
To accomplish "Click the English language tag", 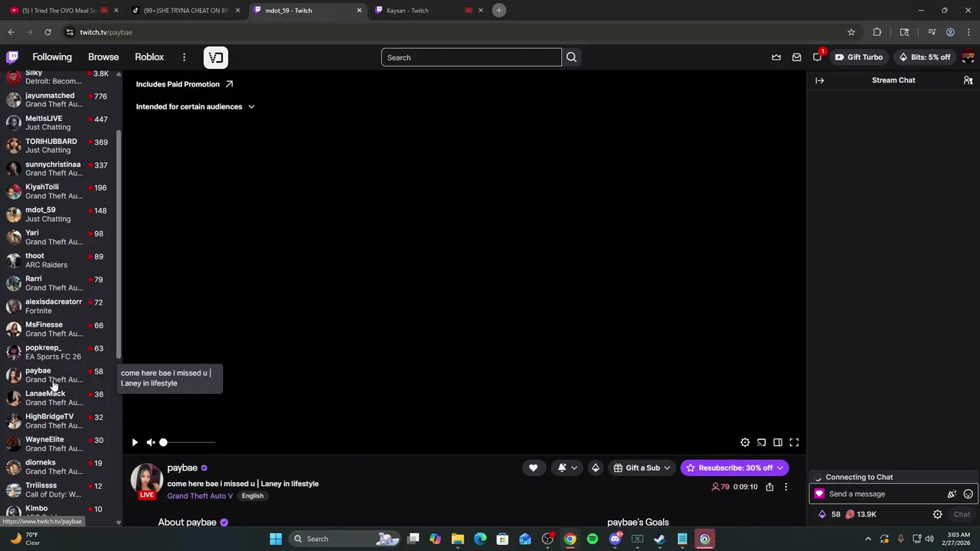I will (252, 496).
